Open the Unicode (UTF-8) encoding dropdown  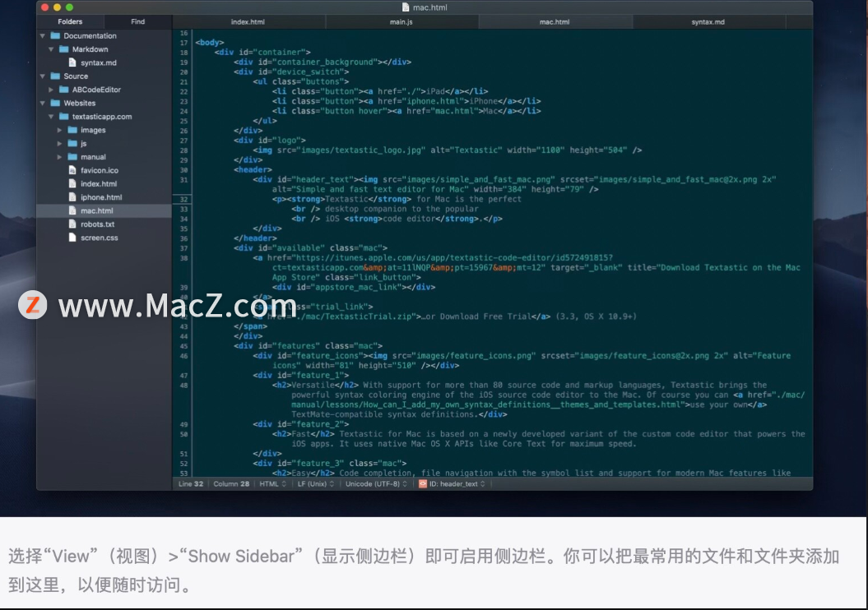pyautogui.click(x=376, y=484)
